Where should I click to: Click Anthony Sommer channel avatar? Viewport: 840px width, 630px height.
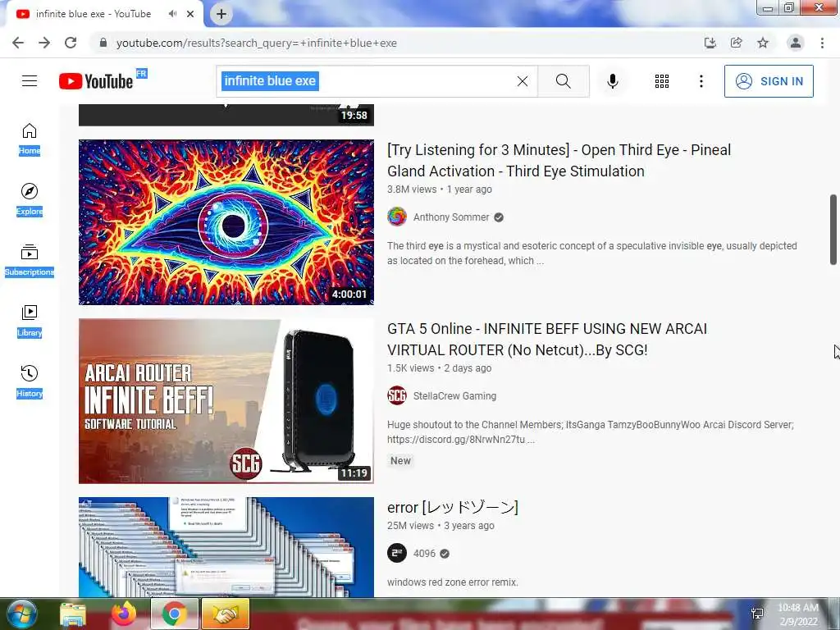(397, 217)
